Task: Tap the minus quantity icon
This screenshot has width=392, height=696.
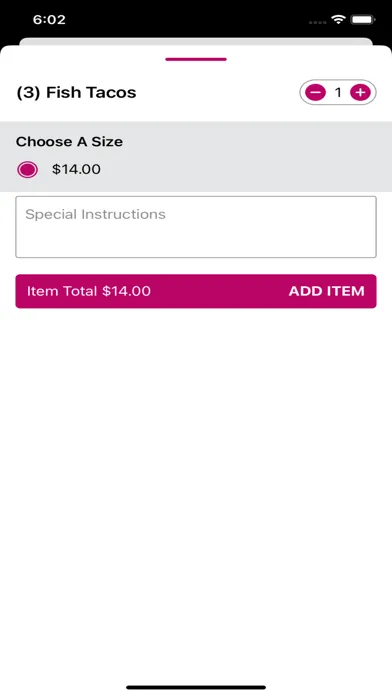Action: [315, 92]
